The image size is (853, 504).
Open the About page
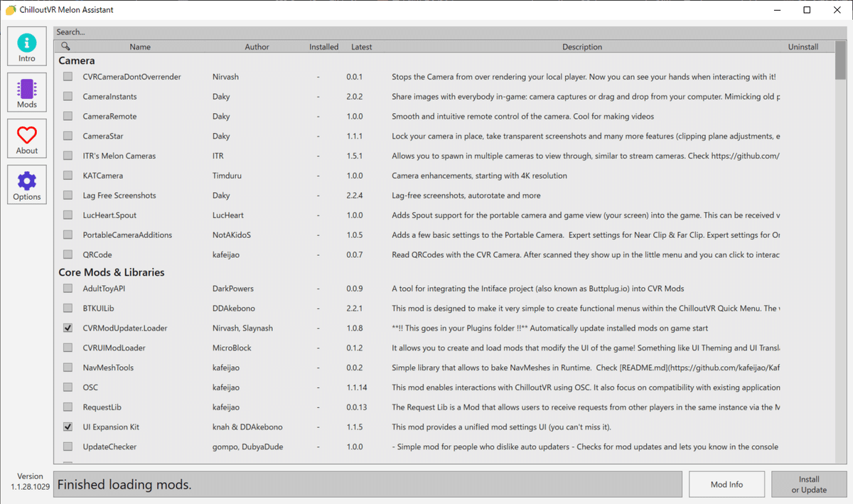[27, 139]
